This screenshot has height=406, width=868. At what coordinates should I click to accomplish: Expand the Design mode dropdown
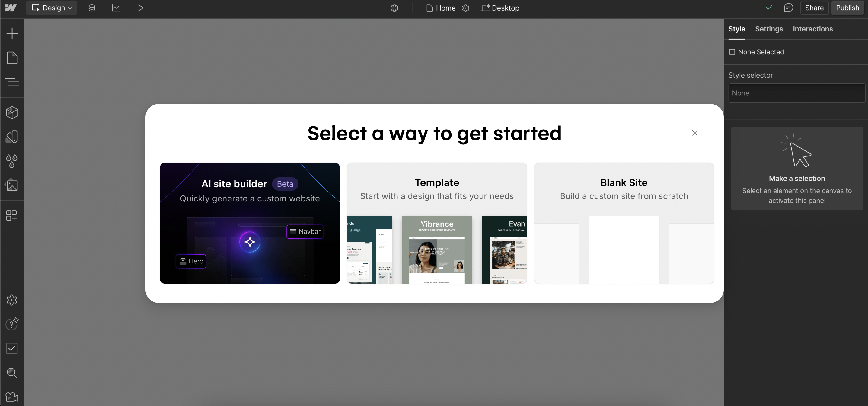click(x=52, y=8)
